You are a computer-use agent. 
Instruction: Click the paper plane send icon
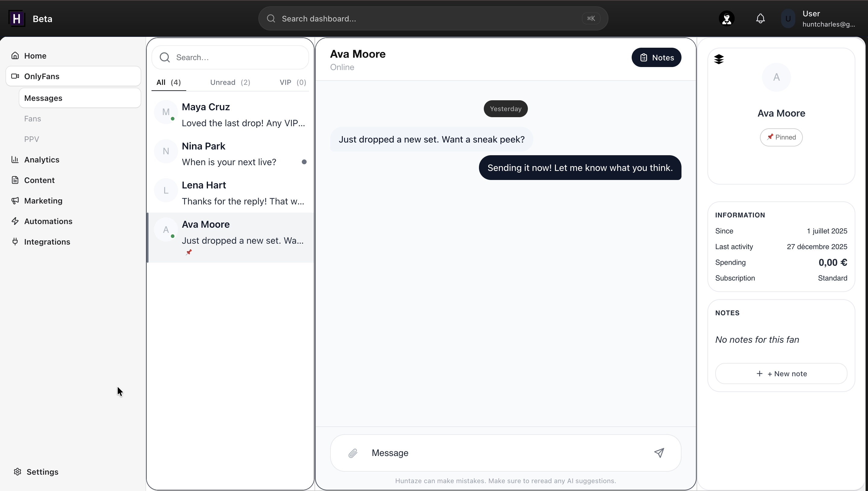pyautogui.click(x=659, y=453)
